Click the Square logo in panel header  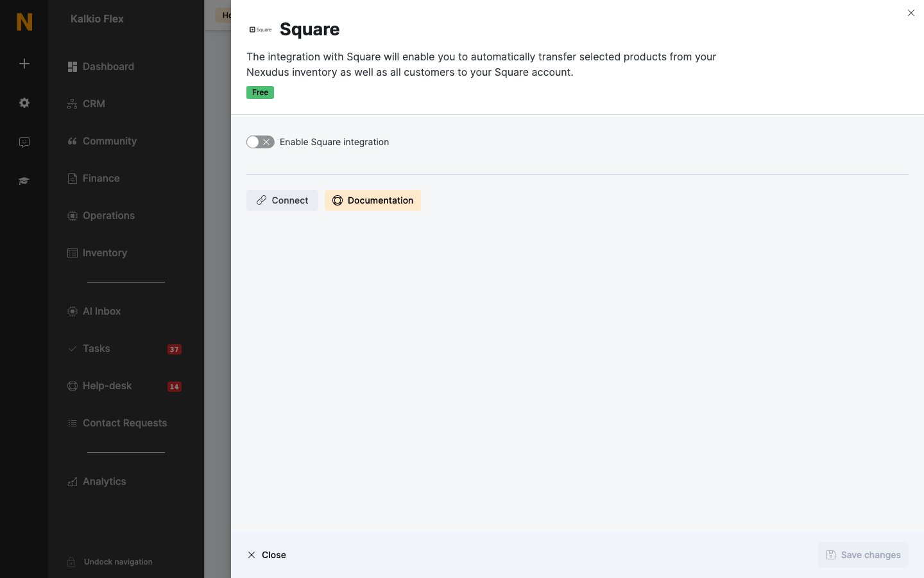tap(261, 30)
